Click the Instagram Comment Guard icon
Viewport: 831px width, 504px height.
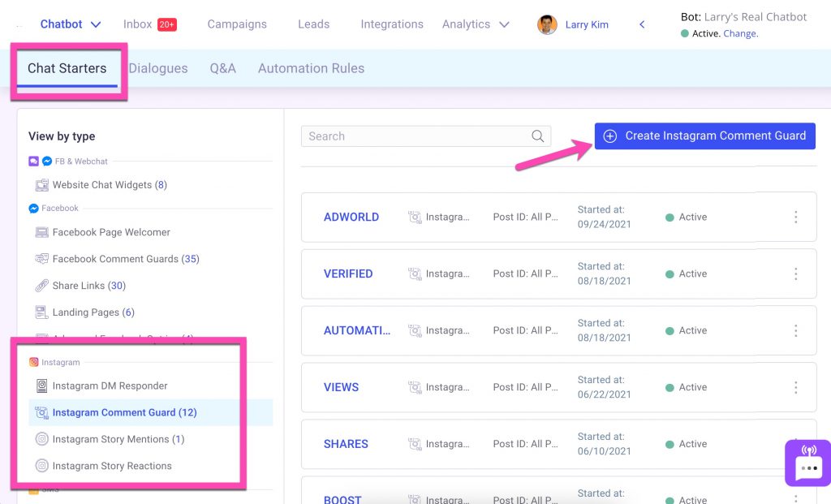(x=42, y=412)
